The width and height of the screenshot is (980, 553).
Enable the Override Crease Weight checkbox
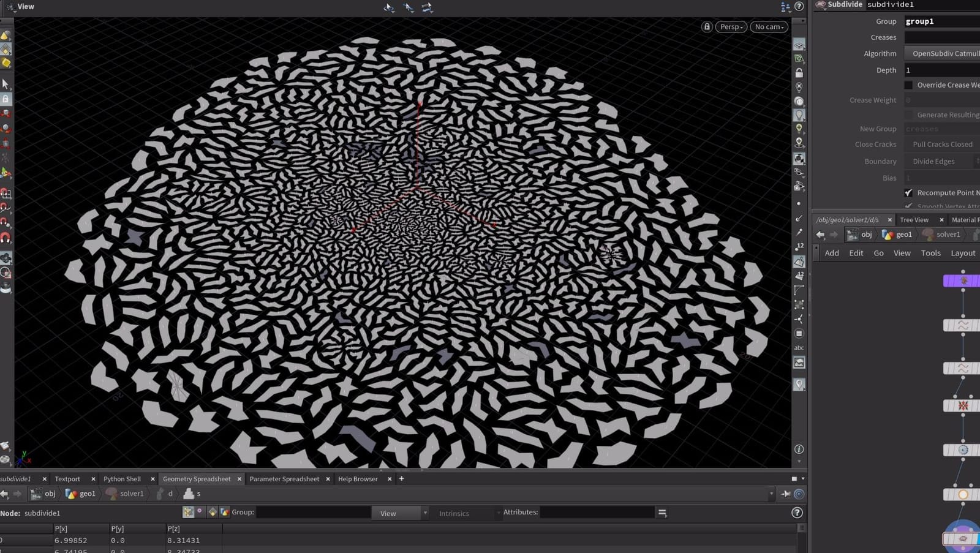tap(908, 85)
